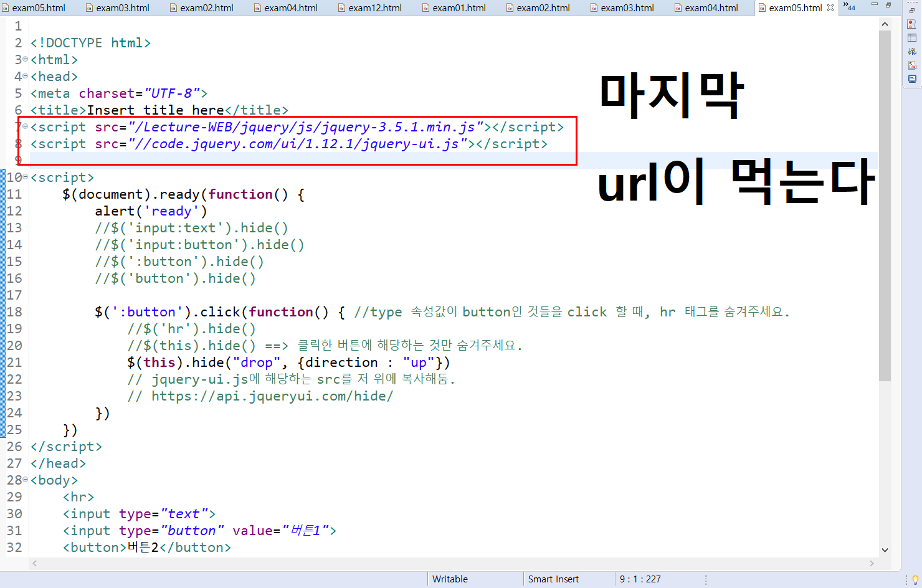Collapse the script block fold on line 10
This screenshot has height=588, width=922.
(26, 177)
